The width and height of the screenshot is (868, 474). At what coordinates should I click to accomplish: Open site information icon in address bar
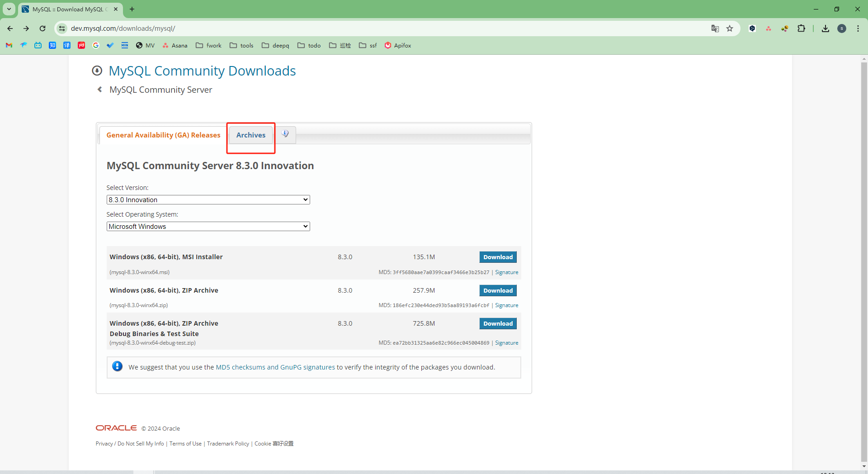pyautogui.click(x=62, y=28)
